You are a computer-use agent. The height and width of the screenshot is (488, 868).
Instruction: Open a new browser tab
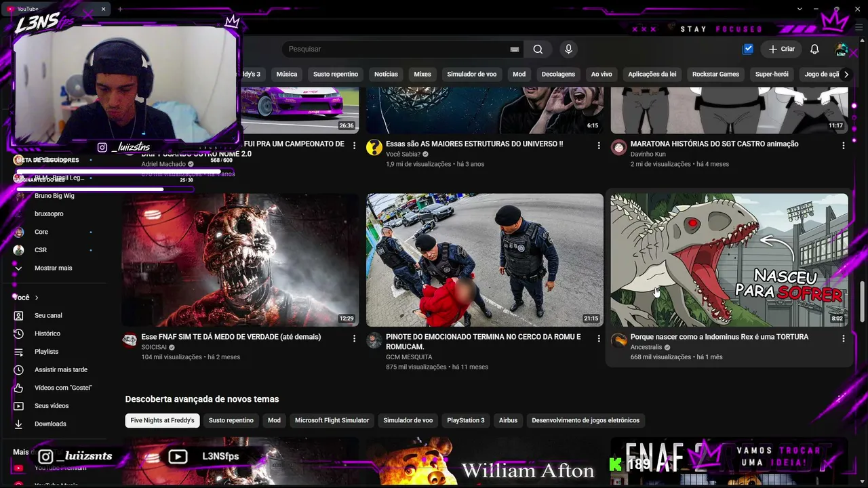(120, 9)
